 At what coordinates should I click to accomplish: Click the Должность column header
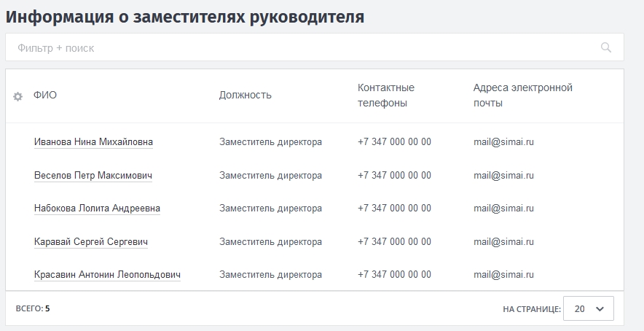coord(246,95)
